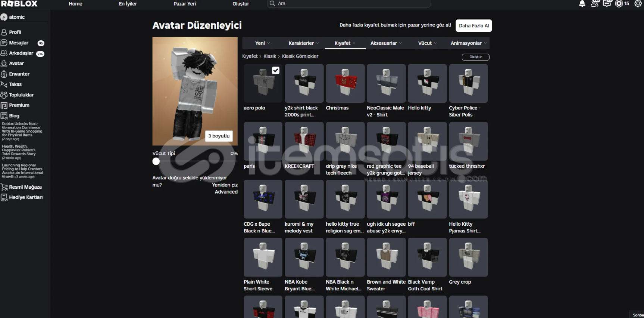Equip the Plain White Short Sleeve shirt

[263, 257]
